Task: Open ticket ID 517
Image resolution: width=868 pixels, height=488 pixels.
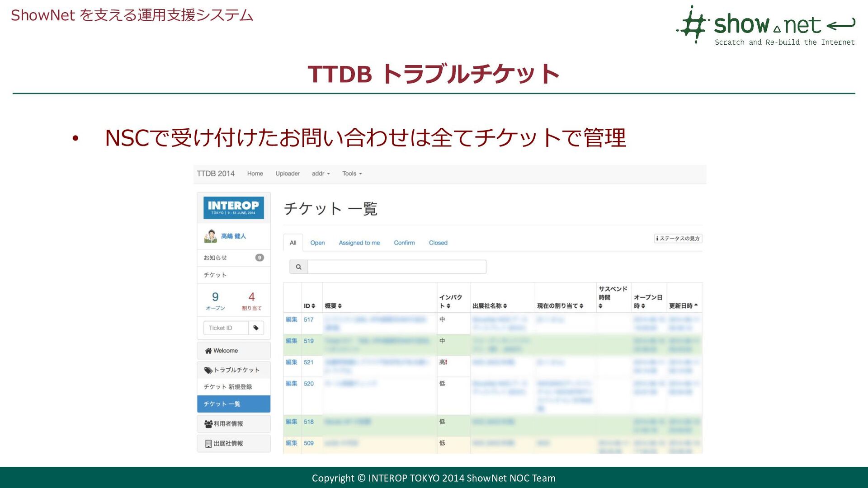Action: (309, 319)
